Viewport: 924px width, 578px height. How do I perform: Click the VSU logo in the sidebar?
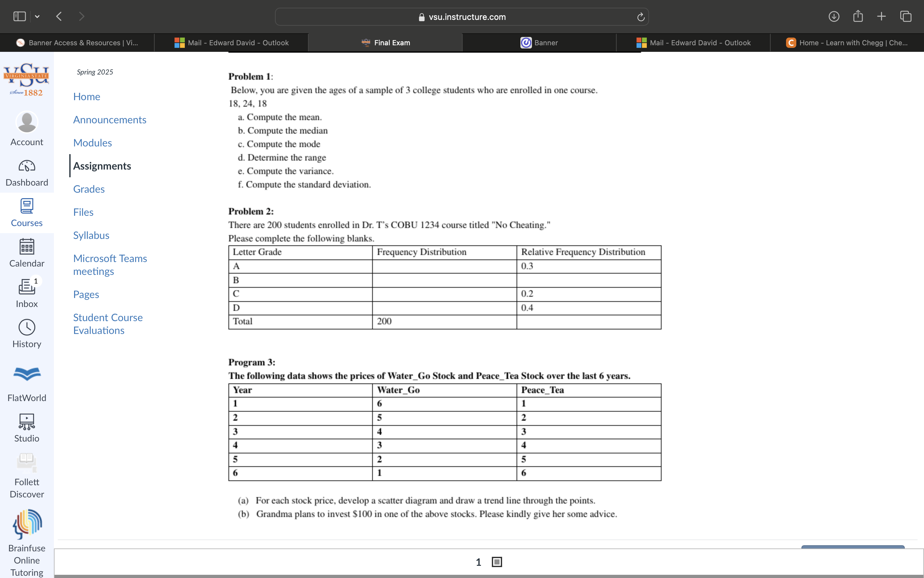26,80
